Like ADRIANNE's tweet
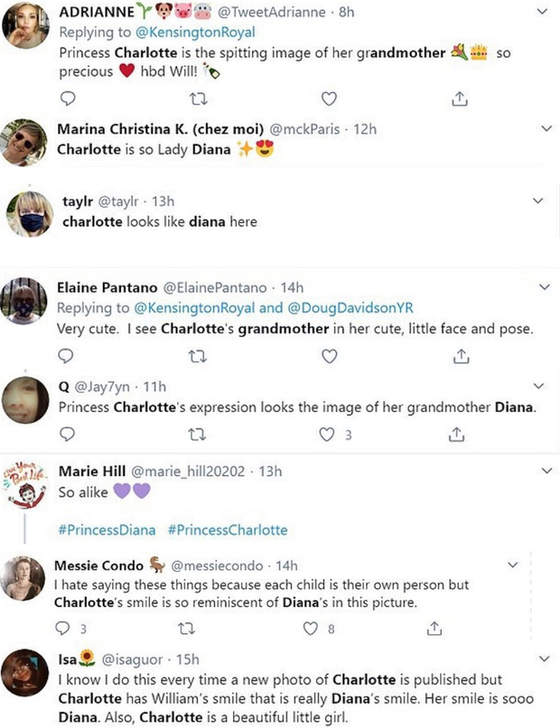Image resolution: width=560 pixels, height=728 pixels. click(330, 98)
